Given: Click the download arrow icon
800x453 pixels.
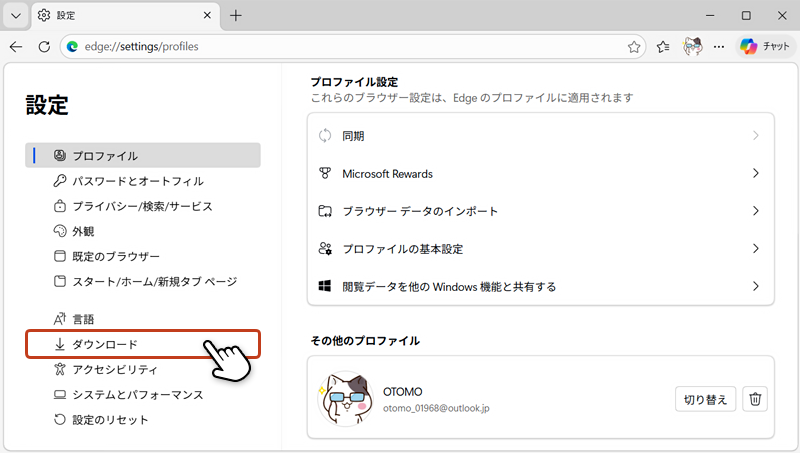Looking at the screenshot, I should pyautogui.click(x=60, y=344).
